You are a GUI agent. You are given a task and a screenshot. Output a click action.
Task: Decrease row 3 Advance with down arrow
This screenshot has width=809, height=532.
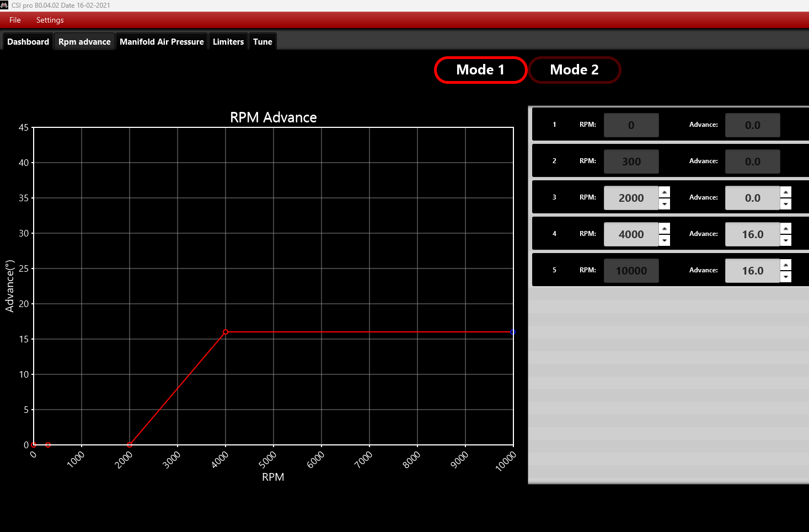point(786,204)
